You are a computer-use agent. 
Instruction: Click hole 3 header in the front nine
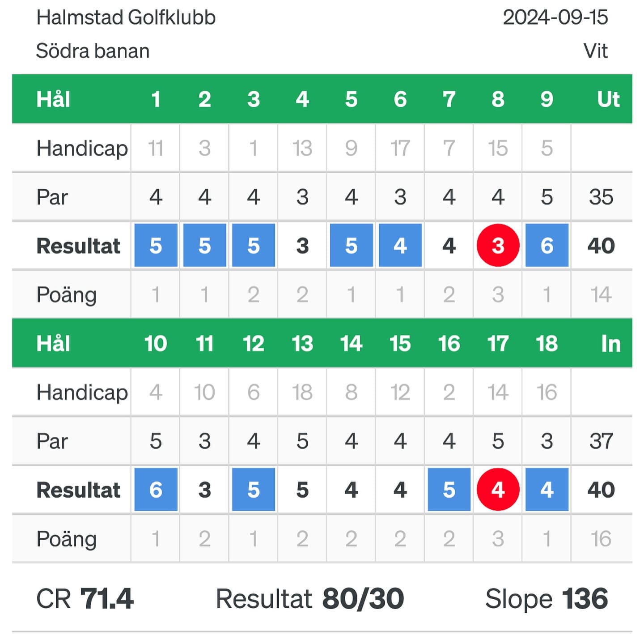coord(254,99)
